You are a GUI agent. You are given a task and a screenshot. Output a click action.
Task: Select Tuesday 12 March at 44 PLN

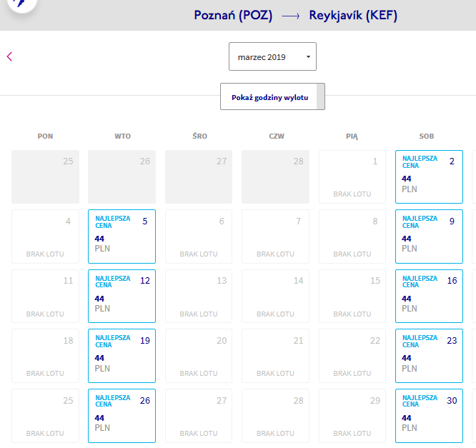pyautogui.click(x=122, y=296)
